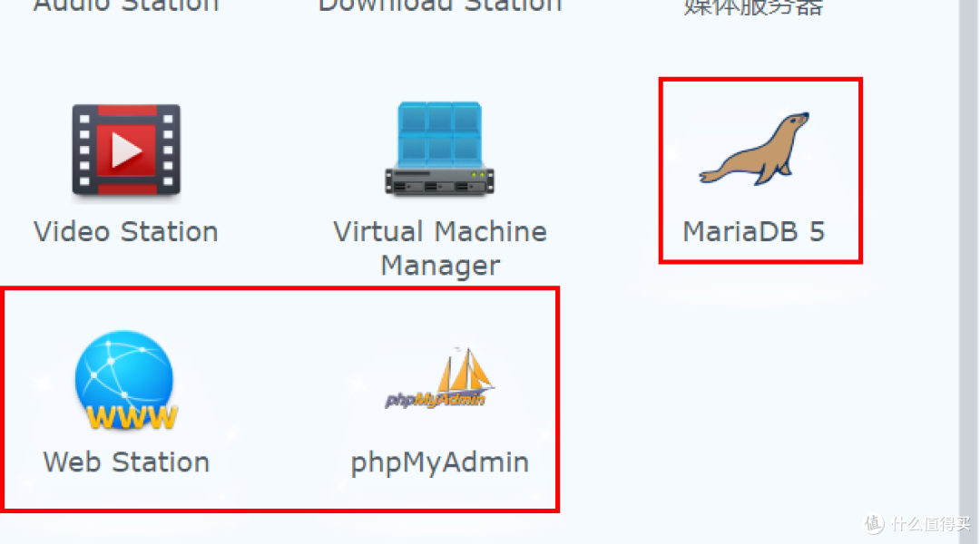Screen dimensions: 980x544
Task: Click the MariaDB 5 text label
Action: click(x=753, y=231)
